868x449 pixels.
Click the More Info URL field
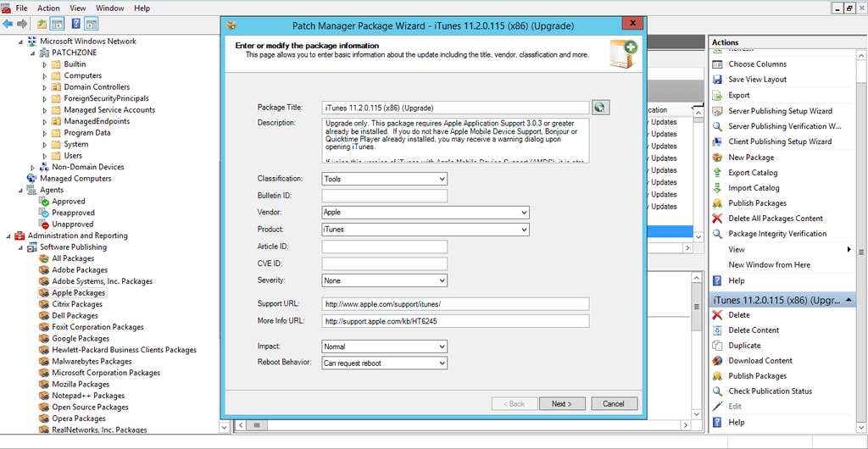455,321
